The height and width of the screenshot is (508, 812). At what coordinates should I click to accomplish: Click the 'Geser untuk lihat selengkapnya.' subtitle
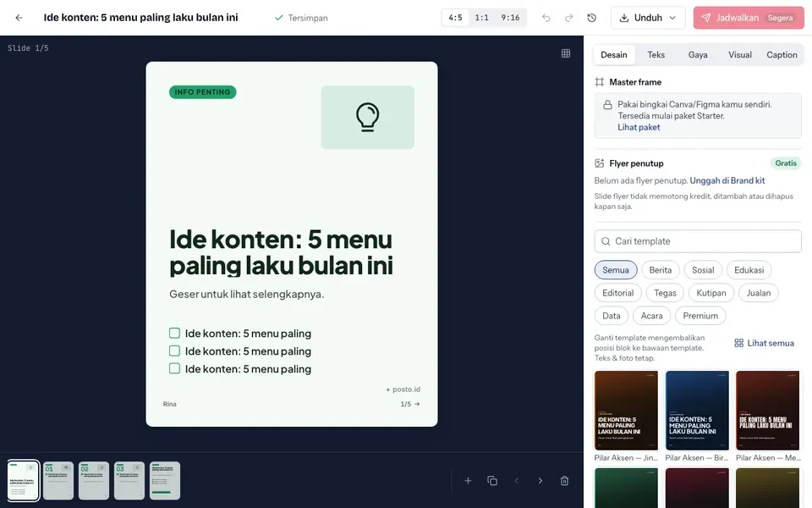246,294
